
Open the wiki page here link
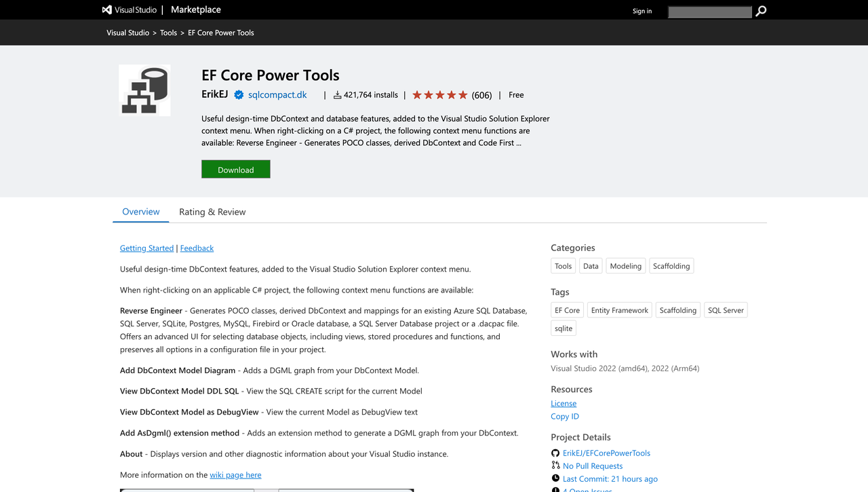coord(235,475)
